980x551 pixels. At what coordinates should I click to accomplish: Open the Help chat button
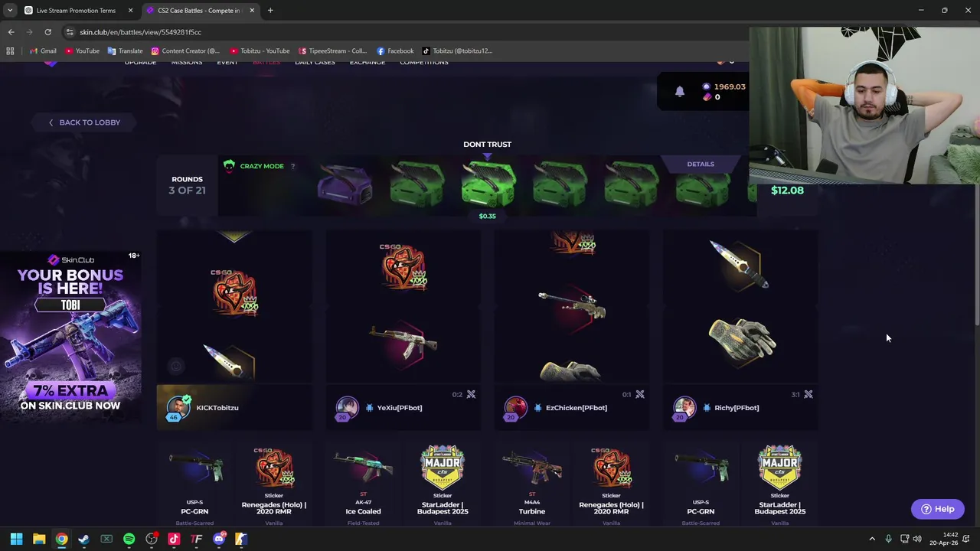pyautogui.click(x=937, y=509)
